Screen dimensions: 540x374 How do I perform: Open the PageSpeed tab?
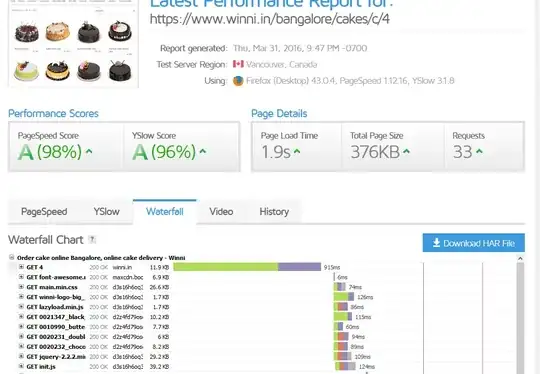(44, 211)
